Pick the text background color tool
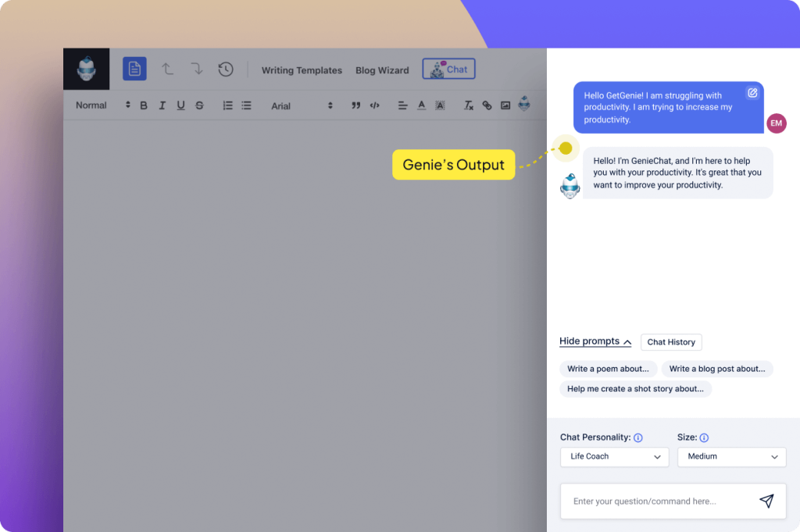Screen dimensions: 800x532 (440, 105)
